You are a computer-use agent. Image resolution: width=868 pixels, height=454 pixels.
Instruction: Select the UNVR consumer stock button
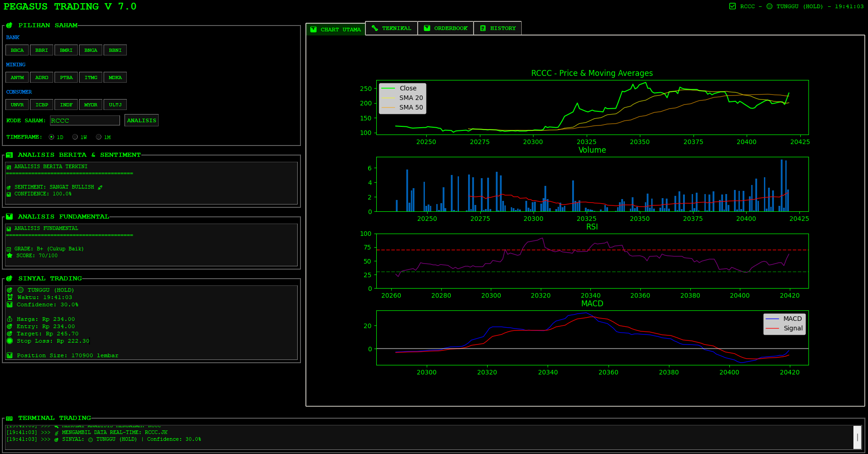17,105
